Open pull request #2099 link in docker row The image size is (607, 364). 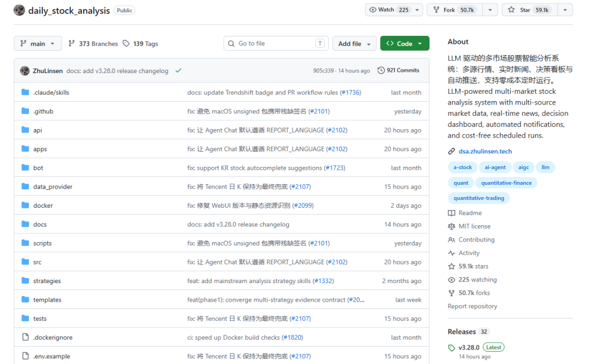point(303,206)
